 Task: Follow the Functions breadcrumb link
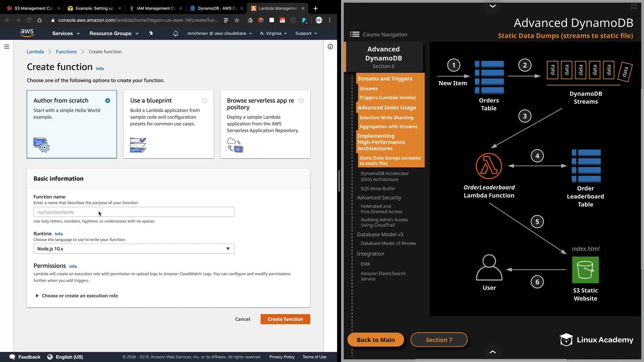[66, 52]
